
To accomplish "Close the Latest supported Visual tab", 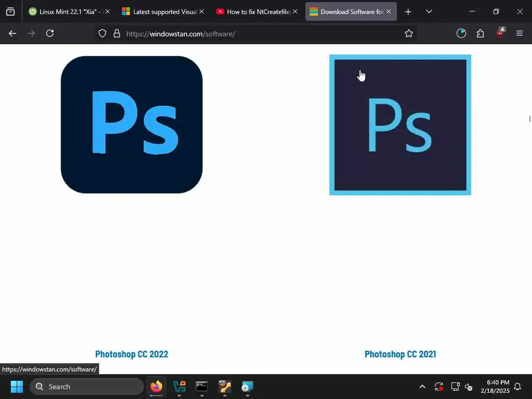I will 202,11.
